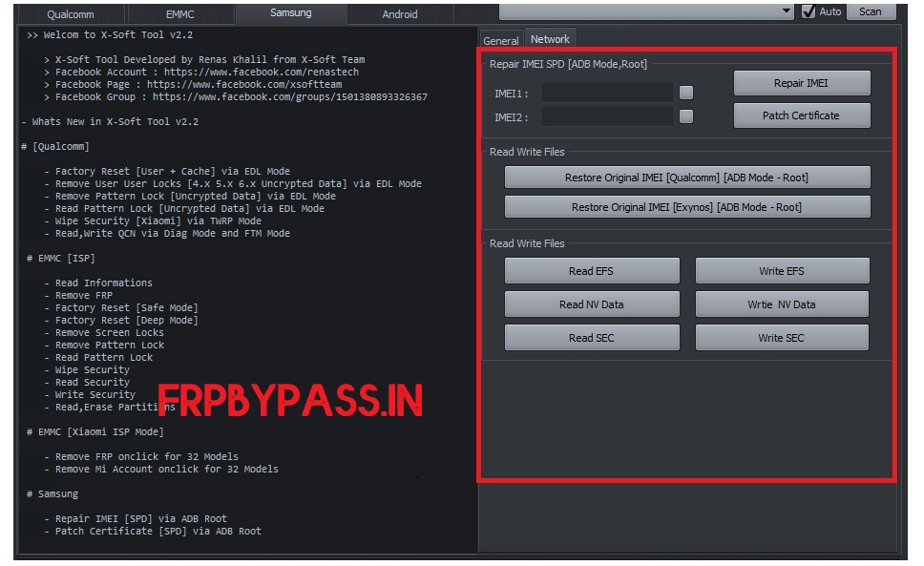The width and height of the screenshot is (924, 566).
Task: Click the '# [Qualcomm]' heading in log
Action: tap(55, 146)
